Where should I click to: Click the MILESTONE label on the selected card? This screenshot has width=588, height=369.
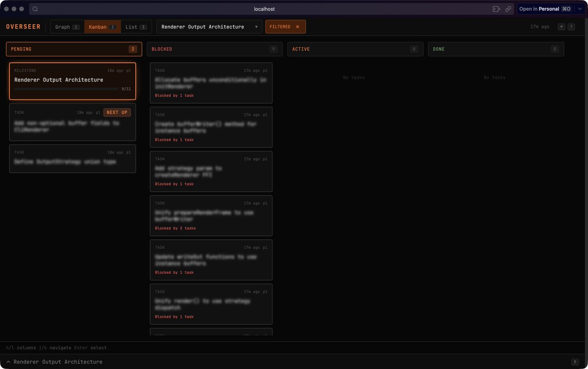[25, 71]
